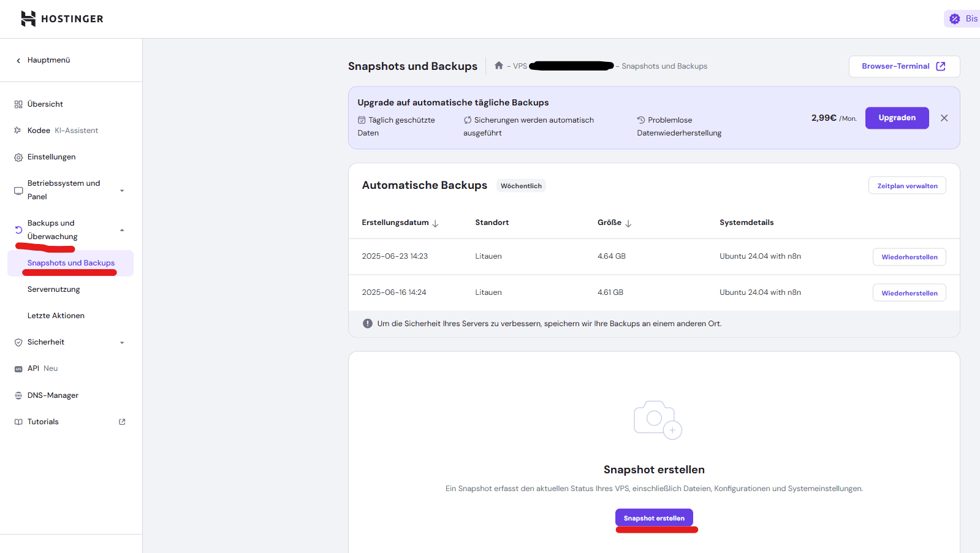Open the Browser-Terminal button
This screenshot has height=553, width=980.
click(x=904, y=66)
